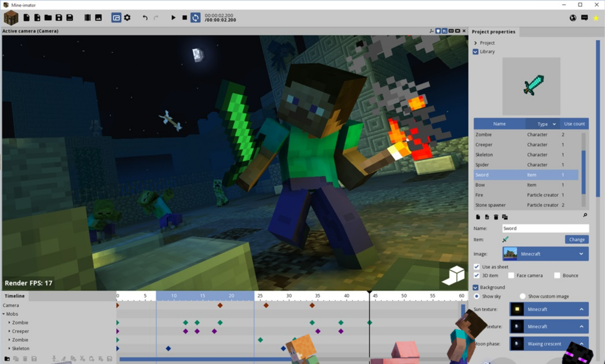Viewport: 605px width, 364px height.
Task: Open a project folder
Action: click(x=48, y=18)
